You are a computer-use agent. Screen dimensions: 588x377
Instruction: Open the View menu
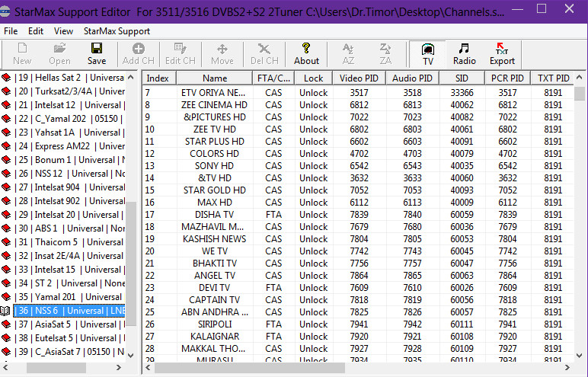click(63, 31)
